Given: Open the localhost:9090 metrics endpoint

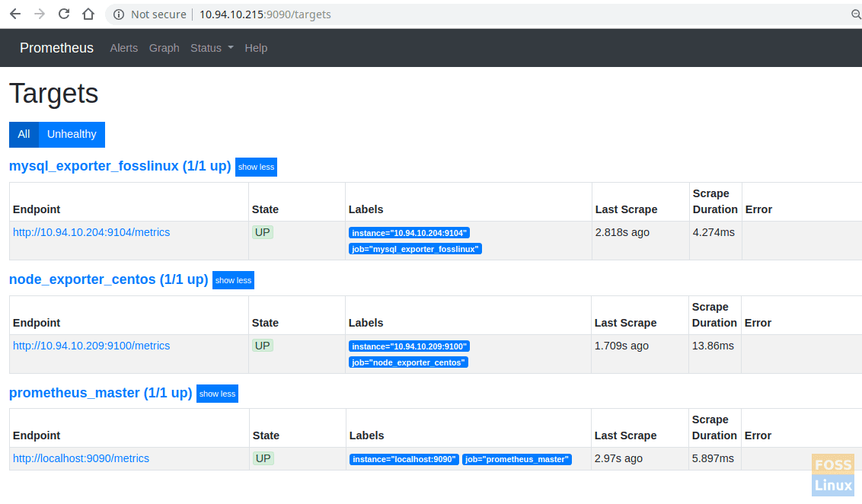Looking at the screenshot, I should coord(81,458).
